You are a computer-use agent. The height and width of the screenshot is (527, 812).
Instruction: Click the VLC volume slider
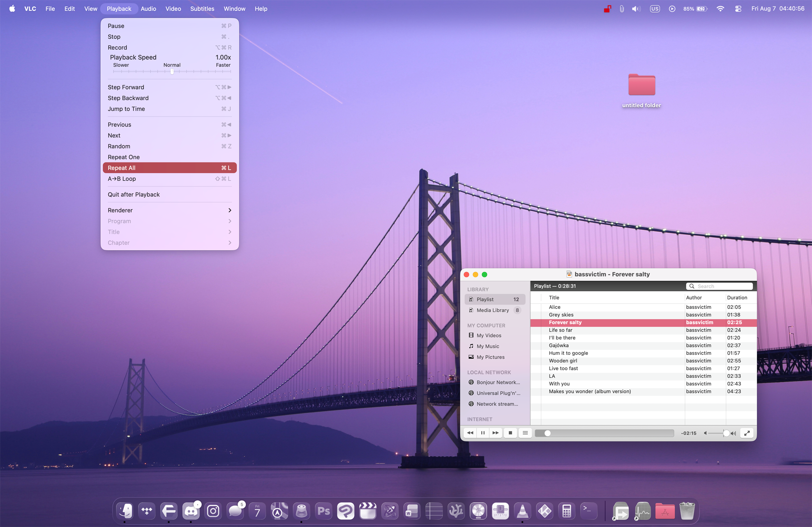point(719,433)
